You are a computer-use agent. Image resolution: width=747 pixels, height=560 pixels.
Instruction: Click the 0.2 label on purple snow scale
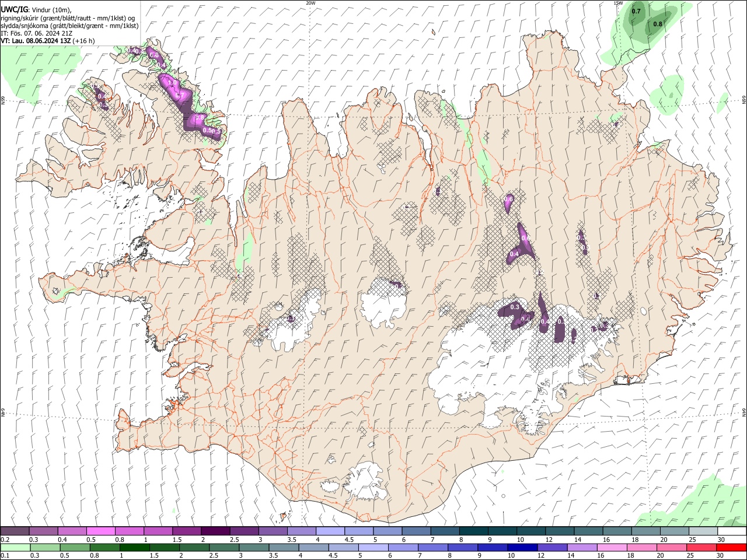click(5, 540)
